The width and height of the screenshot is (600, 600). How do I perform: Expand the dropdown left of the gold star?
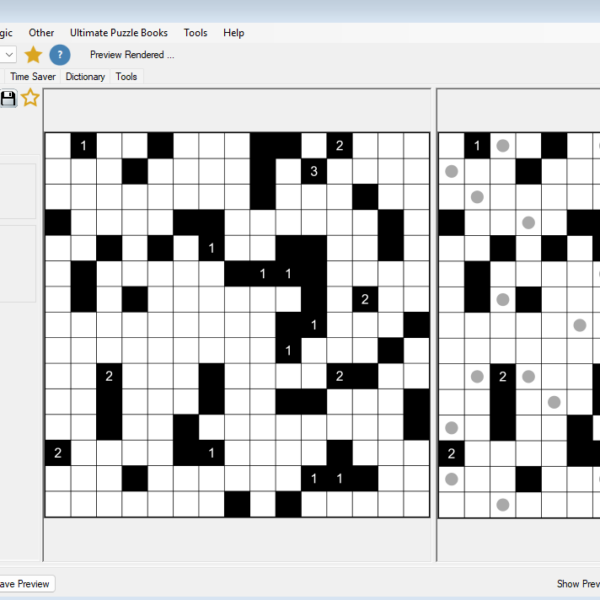(x=8, y=54)
